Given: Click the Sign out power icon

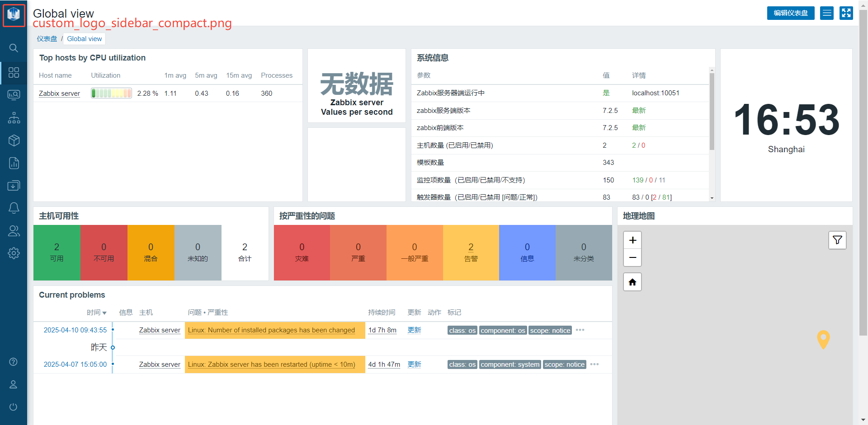Looking at the screenshot, I should click(x=14, y=407).
